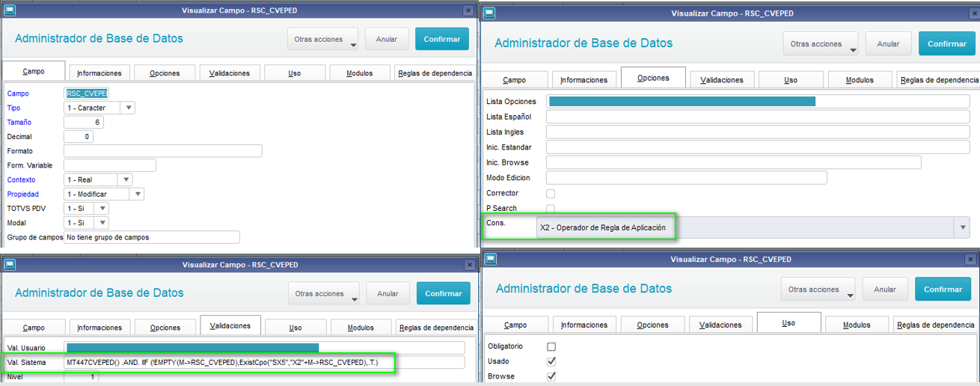The width and height of the screenshot is (980, 386).
Task: Click the Formato input field
Action: click(x=163, y=151)
